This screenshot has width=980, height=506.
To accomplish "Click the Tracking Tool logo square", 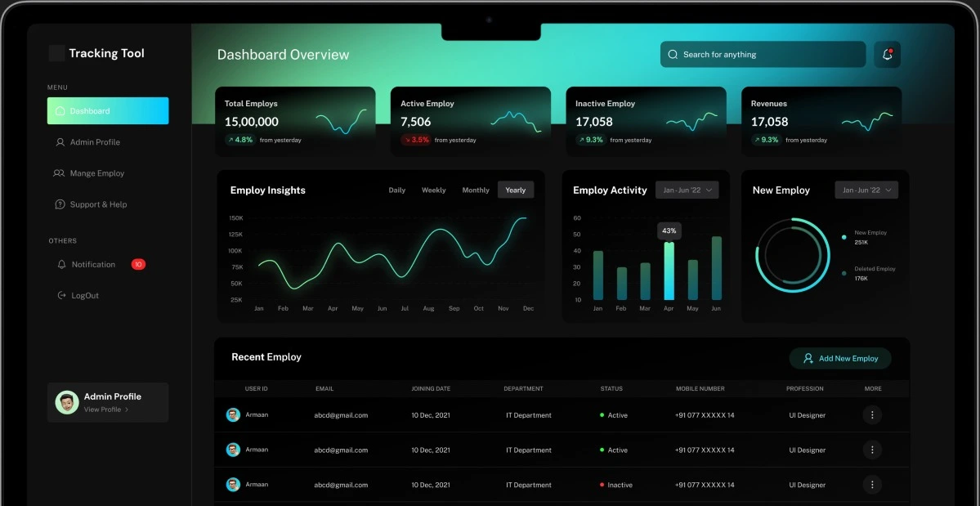I will pyautogui.click(x=56, y=53).
